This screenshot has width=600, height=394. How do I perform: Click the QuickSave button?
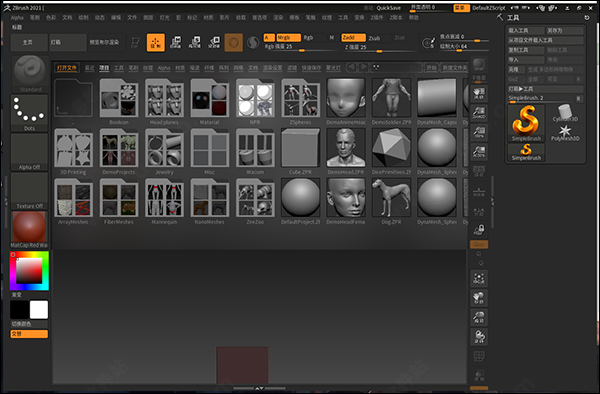388,8
